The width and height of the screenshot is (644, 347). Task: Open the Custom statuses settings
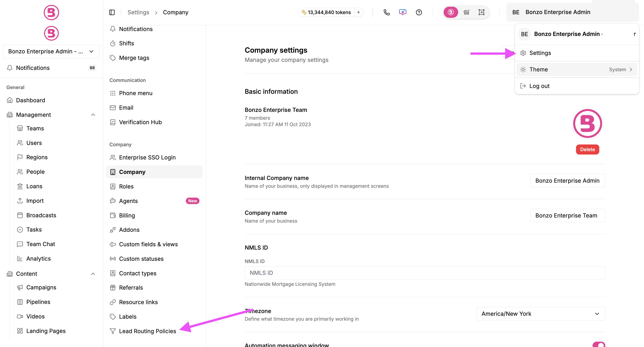154,259
